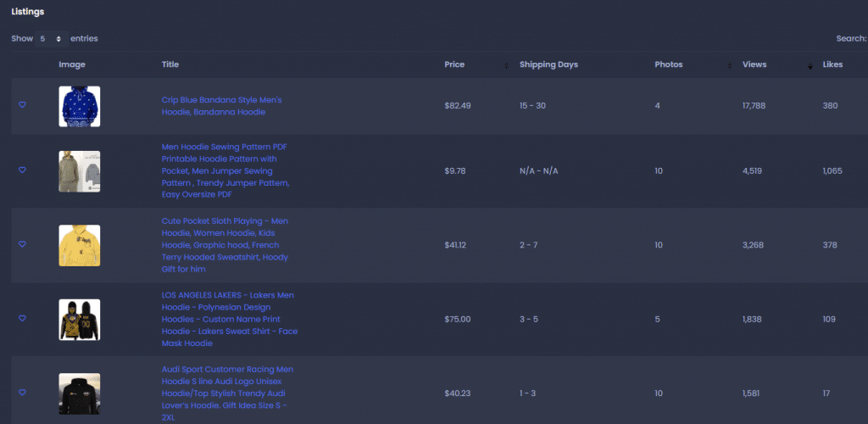The width and height of the screenshot is (868, 424).
Task: Open LOS ANGELES LAKERS hoodie listing link
Action: pos(229,319)
